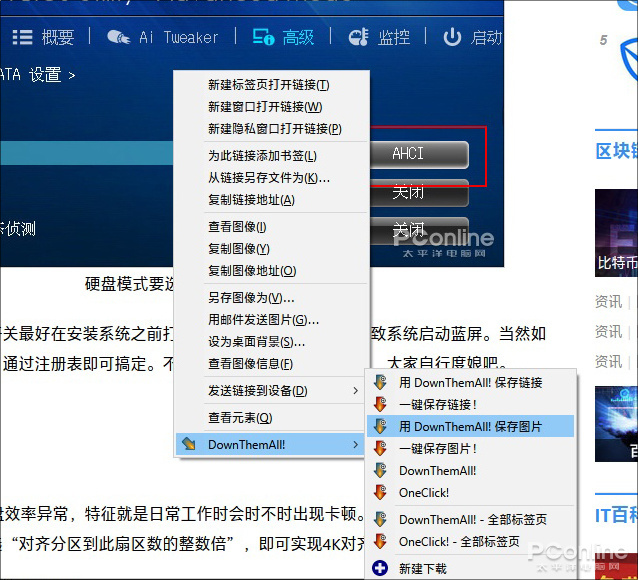The height and width of the screenshot is (580, 638).
Task: Click the DownThemAll! icon in the main context menu
Action: click(188, 444)
